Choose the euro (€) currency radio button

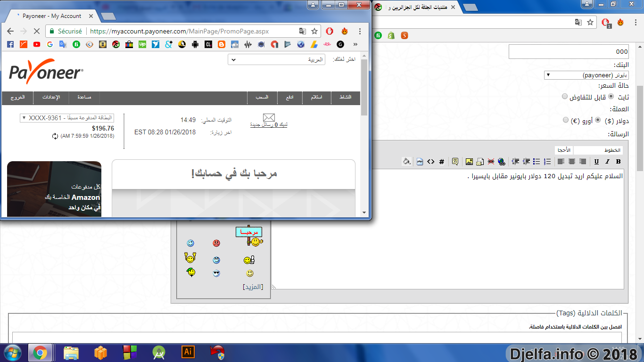566,120
